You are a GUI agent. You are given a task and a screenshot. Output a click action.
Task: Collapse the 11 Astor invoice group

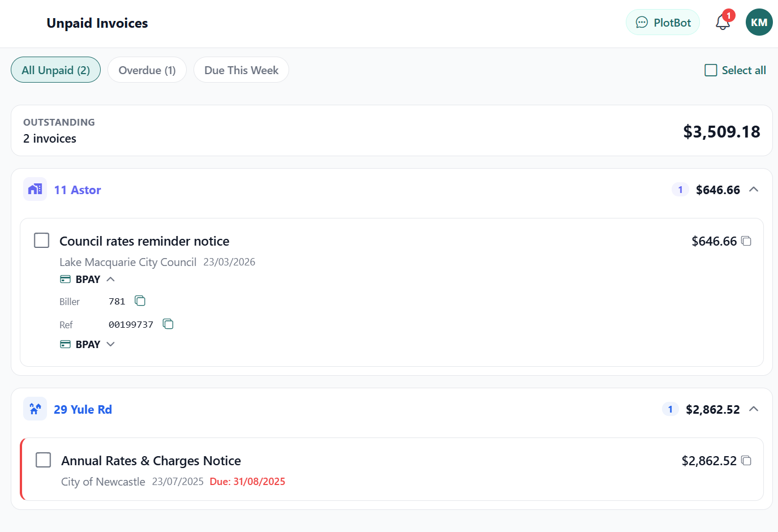click(x=754, y=190)
